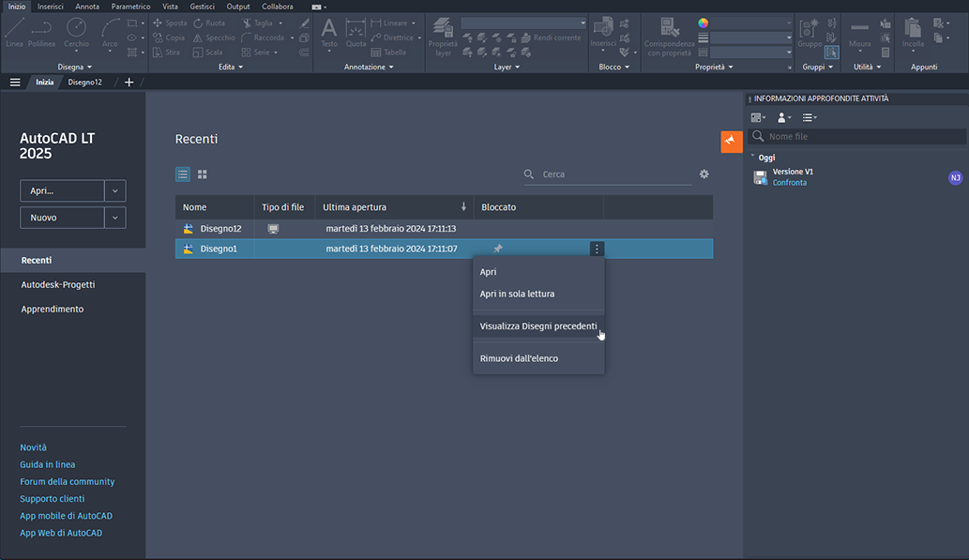The width and height of the screenshot is (969, 560).
Task: Switch recent files to list view
Action: click(182, 174)
